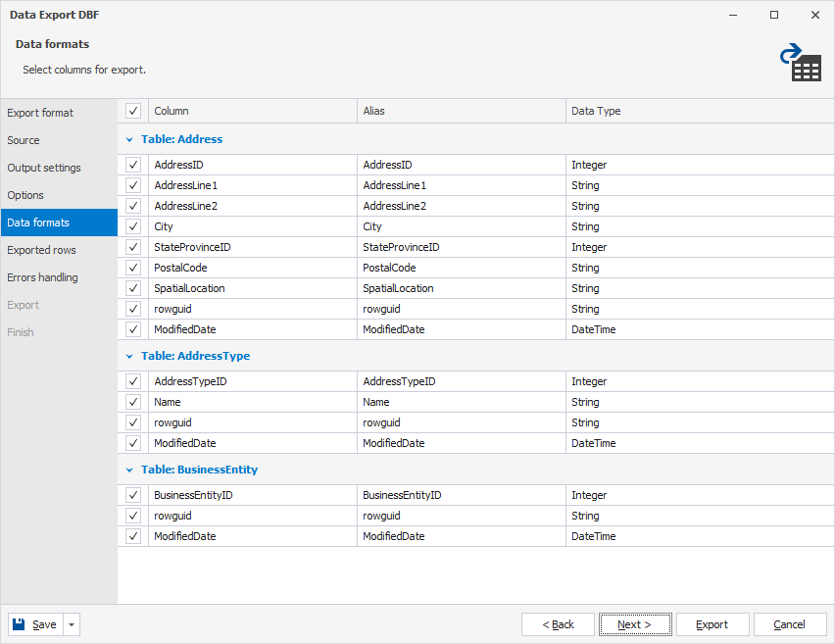This screenshot has width=835, height=644.
Task: Open the Exported rows step
Action: click(x=59, y=250)
